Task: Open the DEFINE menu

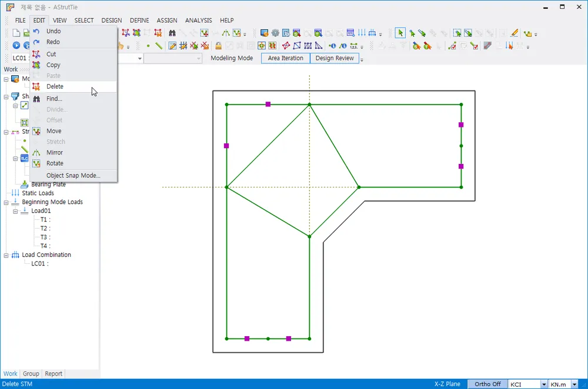Action: (x=139, y=20)
